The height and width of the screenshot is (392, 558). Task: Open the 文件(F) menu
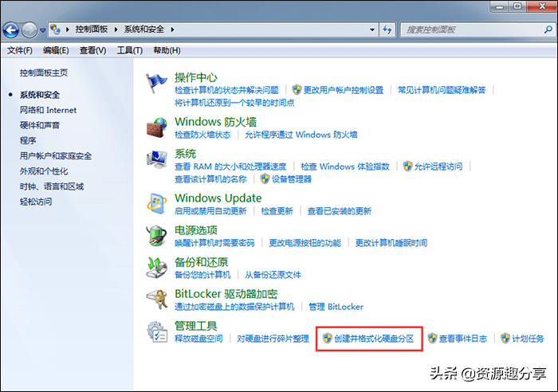coord(20,50)
